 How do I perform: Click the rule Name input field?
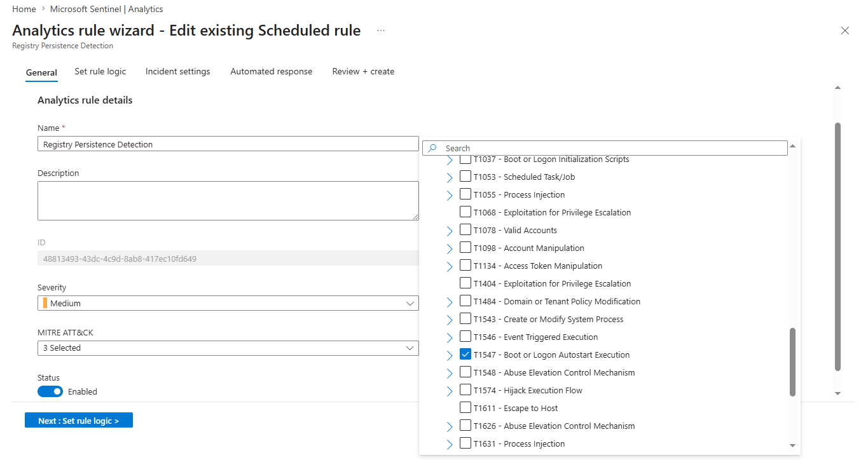228,144
